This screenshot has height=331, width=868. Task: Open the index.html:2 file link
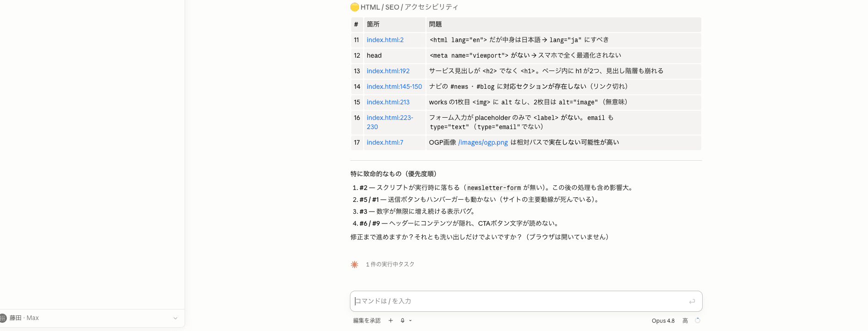[385, 40]
